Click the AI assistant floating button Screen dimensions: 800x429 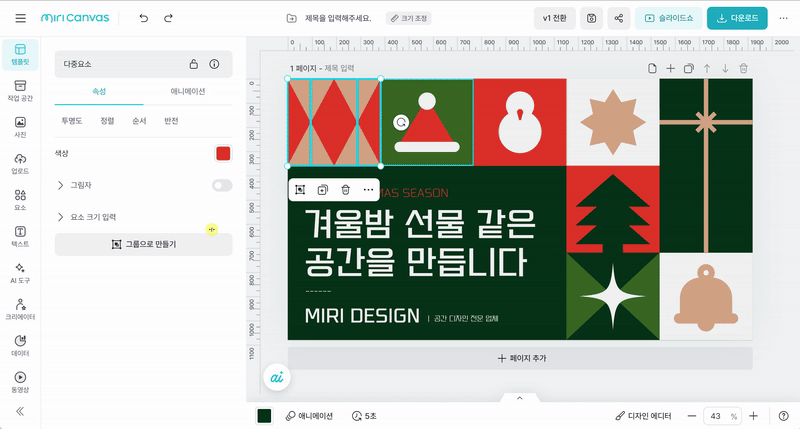[277, 377]
